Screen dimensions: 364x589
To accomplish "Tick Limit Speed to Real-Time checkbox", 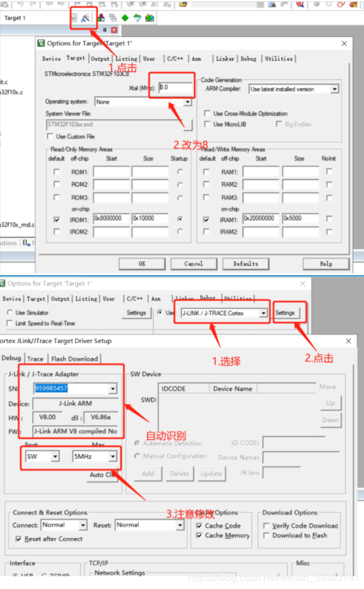I will coord(10,323).
